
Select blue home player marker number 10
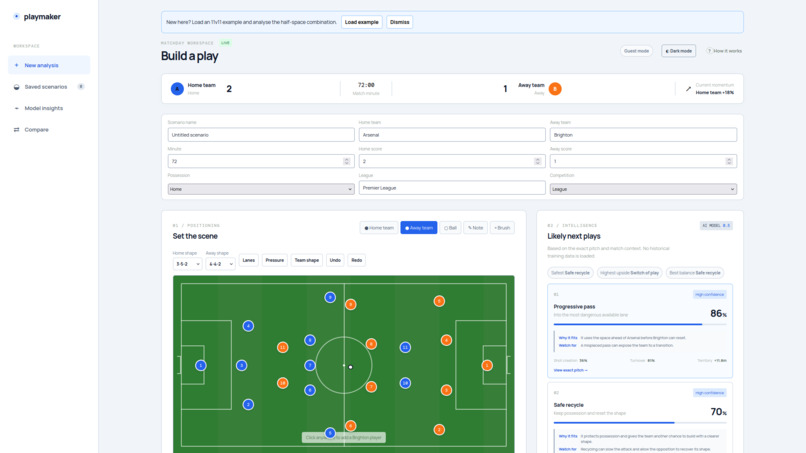pyautogui.click(x=405, y=383)
